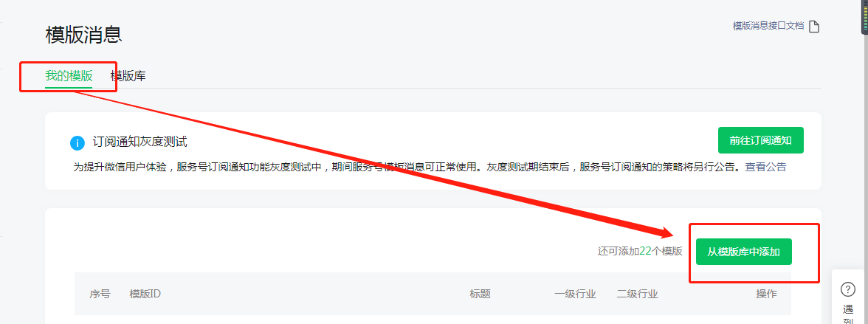Open the 模版消息接口文档 link

pos(768,26)
